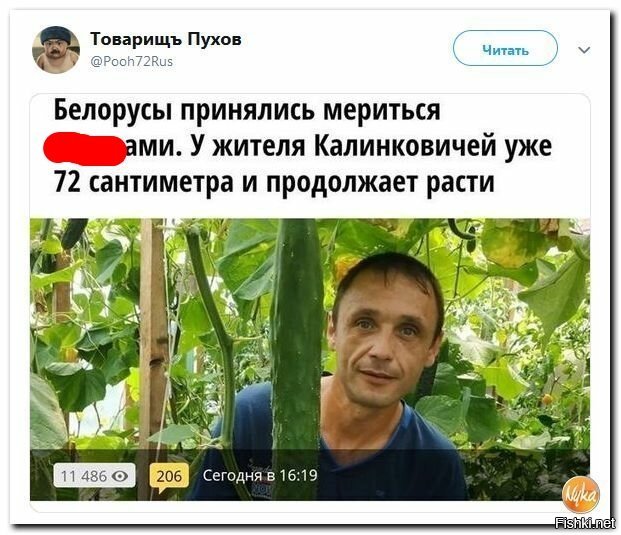Image resolution: width=621 pixels, height=535 pixels.
Task: Click the word Калинковичей in headline
Action: tap(405, 146)
